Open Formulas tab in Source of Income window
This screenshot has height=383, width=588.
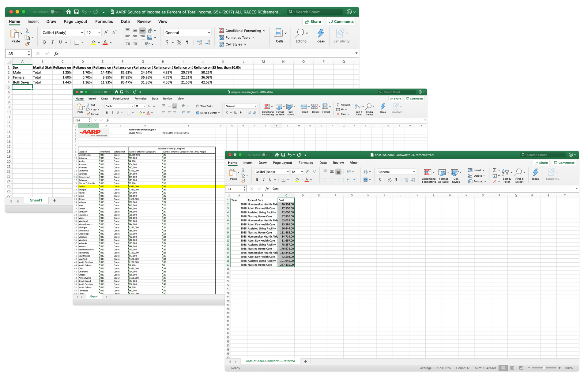pyautogui.click(x=104, y=21)
